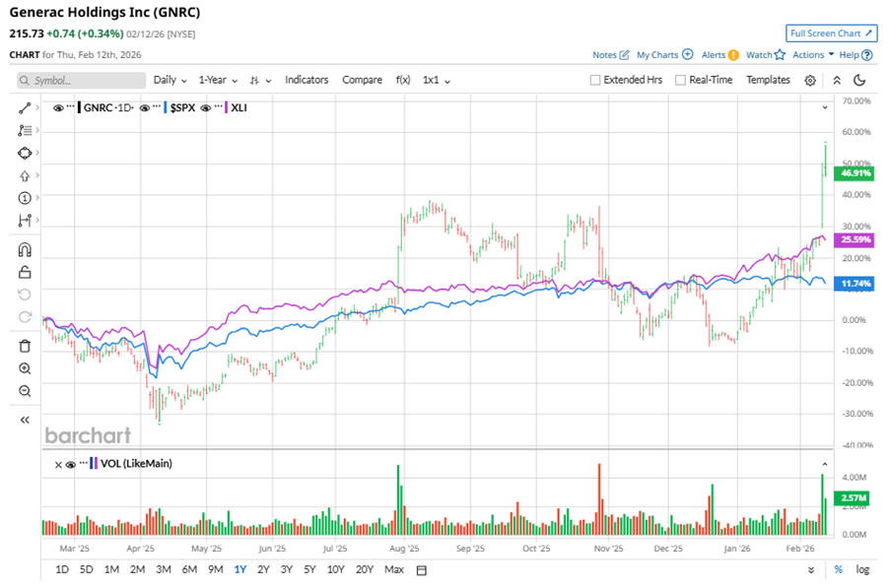Viewport: 889px width, 588px height.
Task: Click the GNRC black color swatch
Action: coord(80,107)
